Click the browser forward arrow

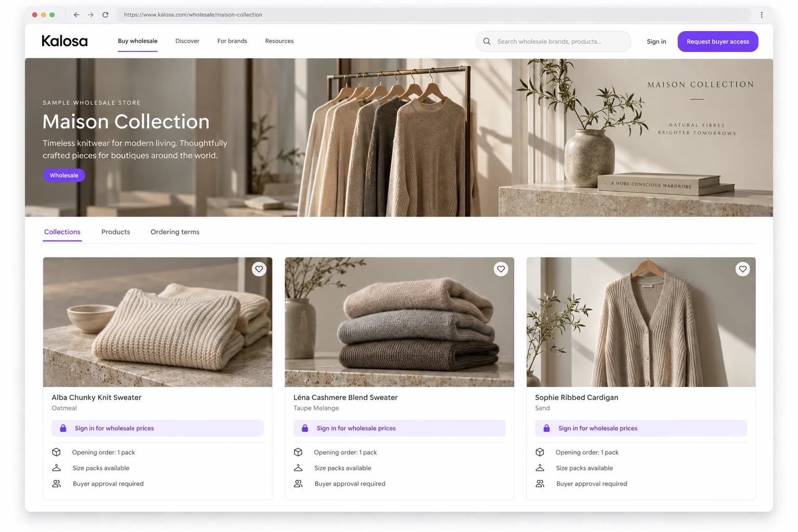click(91, 15)
